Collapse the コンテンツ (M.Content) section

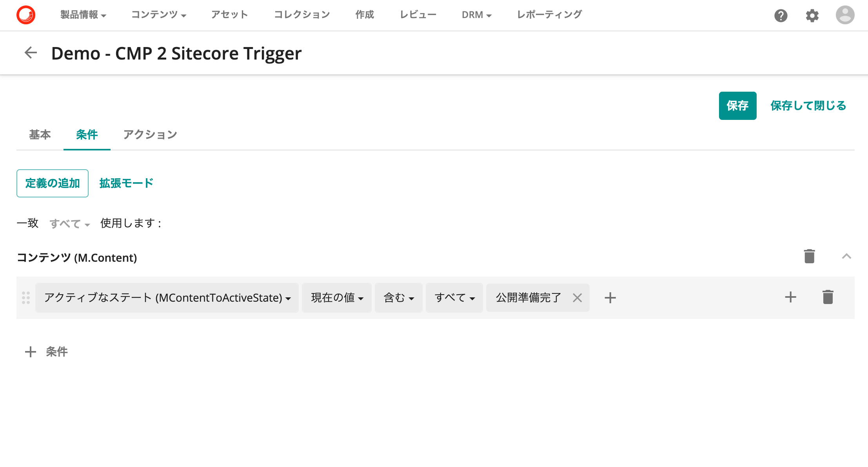coord(846,256)
